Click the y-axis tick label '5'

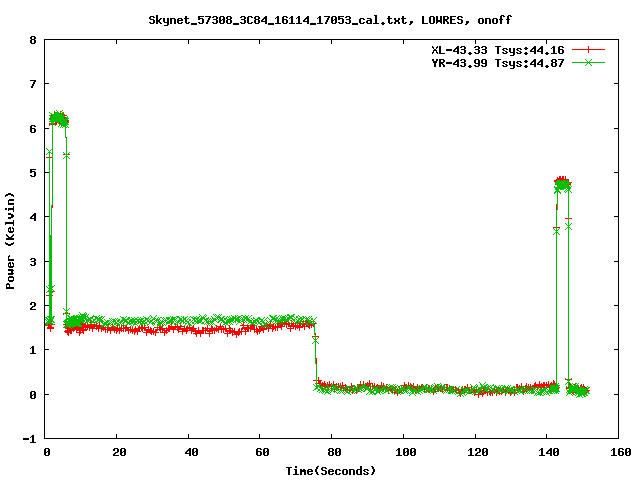tap(33, 173)
